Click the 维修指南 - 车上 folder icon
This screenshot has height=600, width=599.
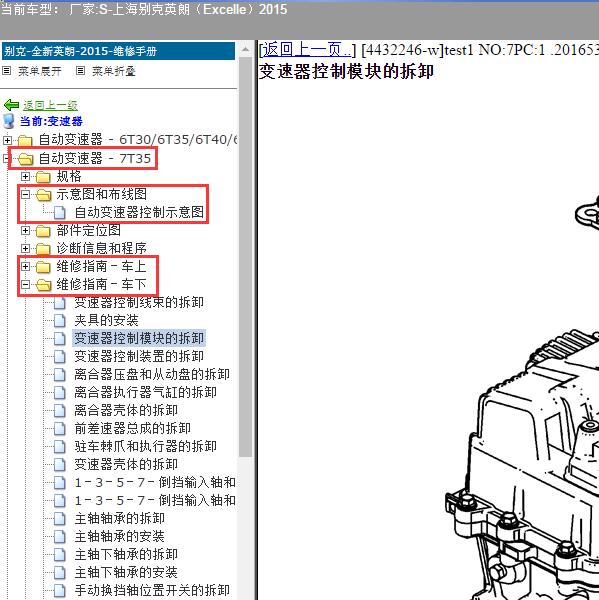point(43,266)
